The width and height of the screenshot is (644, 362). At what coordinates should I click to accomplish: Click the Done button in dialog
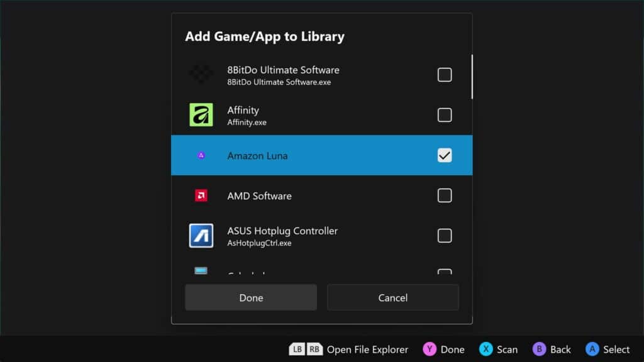(x=251, y=297)
